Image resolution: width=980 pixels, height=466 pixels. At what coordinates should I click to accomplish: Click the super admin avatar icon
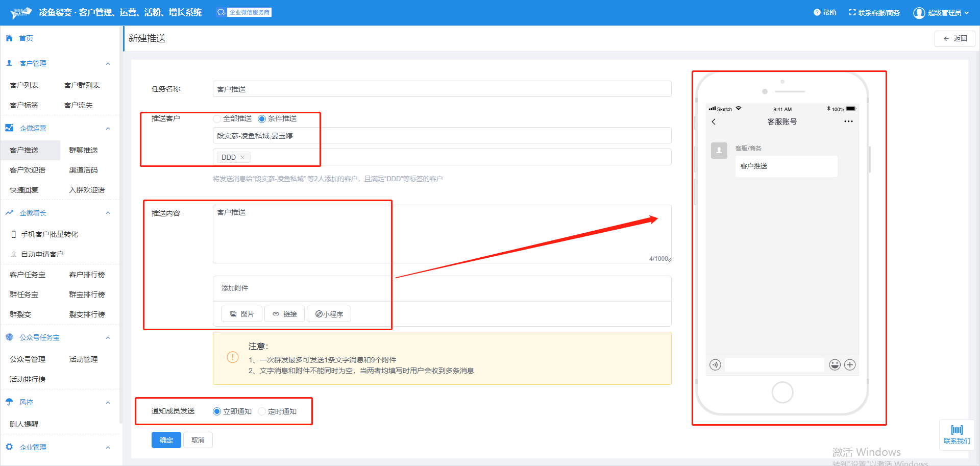click(x=919, y=13)
